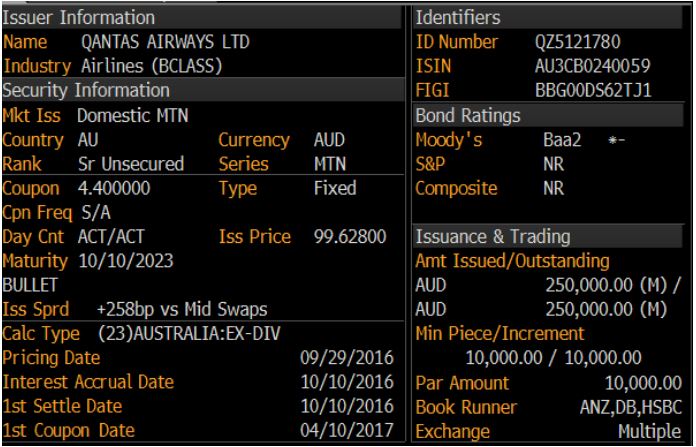Select Mkt Iss value Domestic MTN

click(133, 116)
